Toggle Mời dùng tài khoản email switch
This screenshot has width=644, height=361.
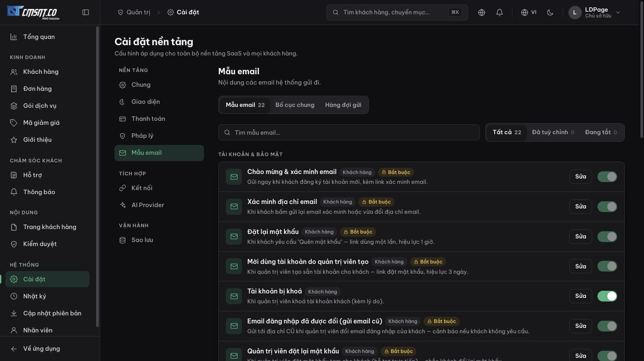[607, 266]
